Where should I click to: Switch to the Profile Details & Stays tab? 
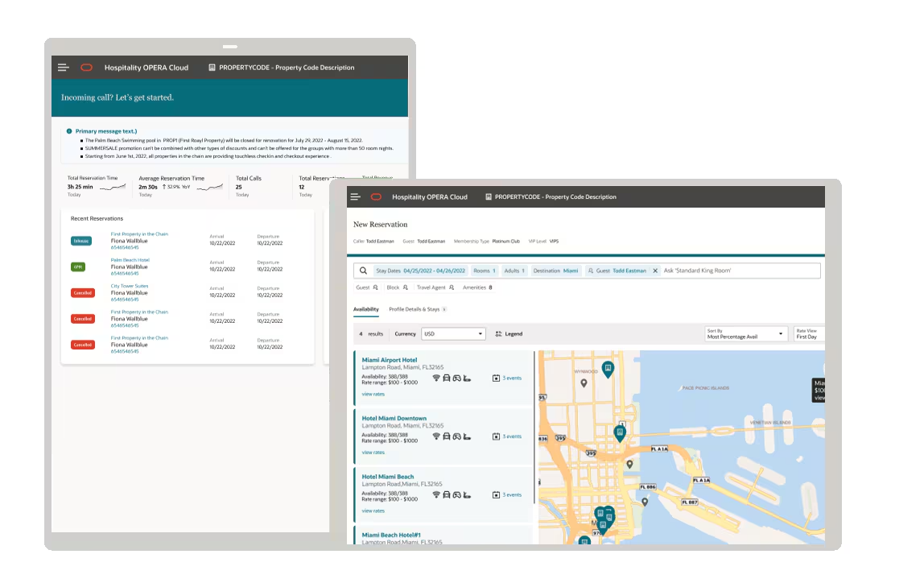click(x=415, y=308)
